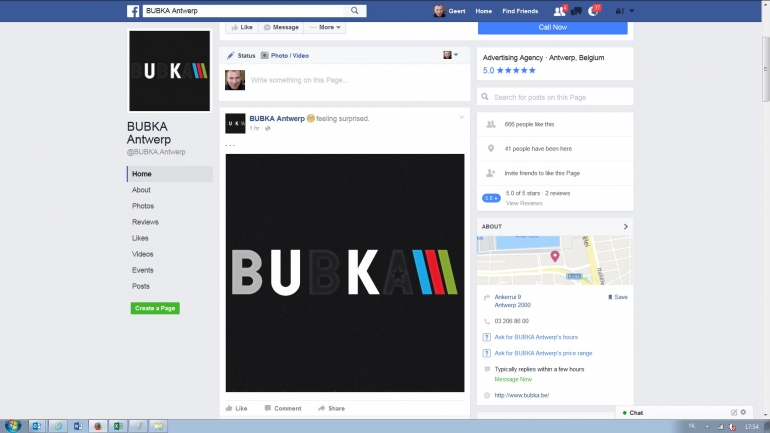
Task: Open Posts in page sidebar
Action: click(140, 286)
